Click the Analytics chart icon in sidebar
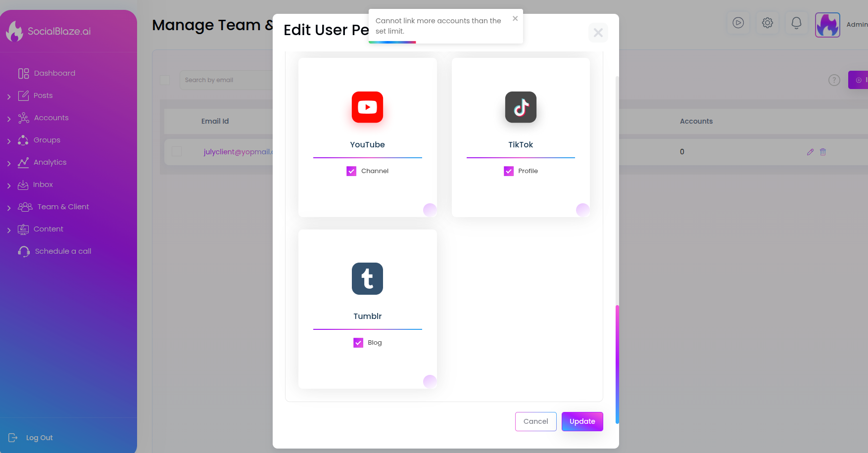Image resolution: width=868 pixels, height=453 pixels. click(23, 162)
